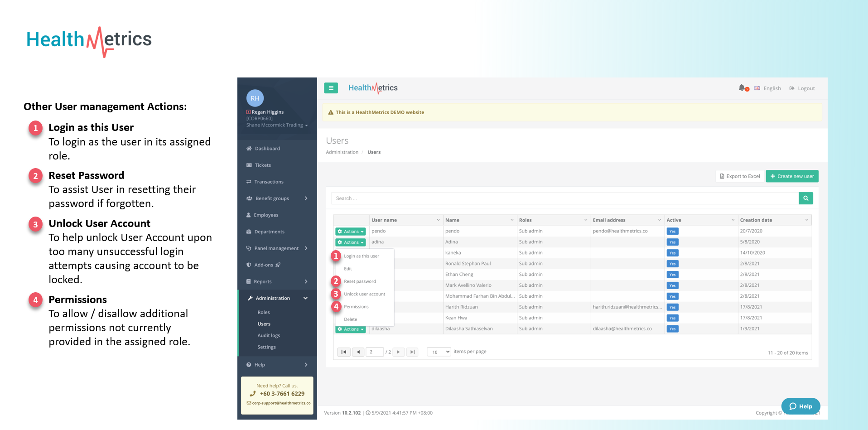Click the green hamburger menu icon
The width and height of the screenshot is (868, 430).
coord(331,88)
